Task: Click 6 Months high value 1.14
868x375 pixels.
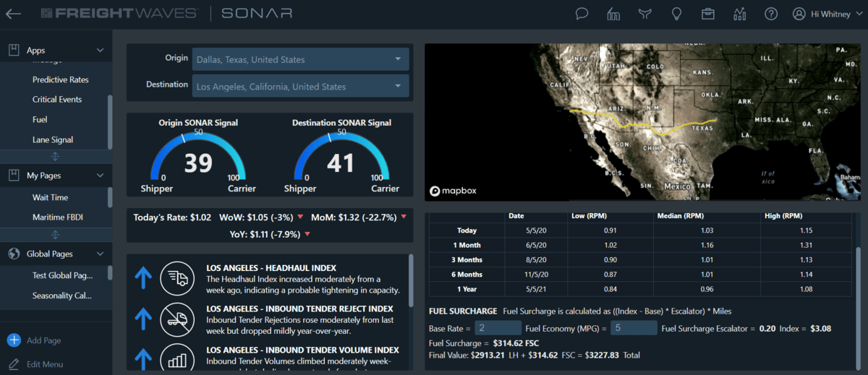Action: point(807,275)
